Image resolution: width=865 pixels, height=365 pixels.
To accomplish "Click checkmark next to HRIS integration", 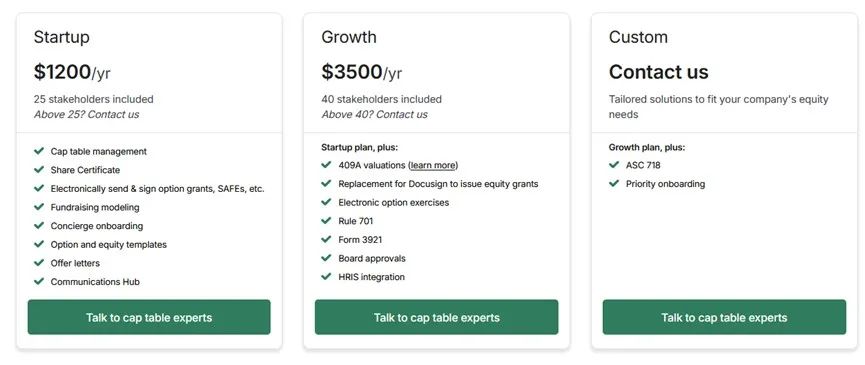I will point(326,276).
